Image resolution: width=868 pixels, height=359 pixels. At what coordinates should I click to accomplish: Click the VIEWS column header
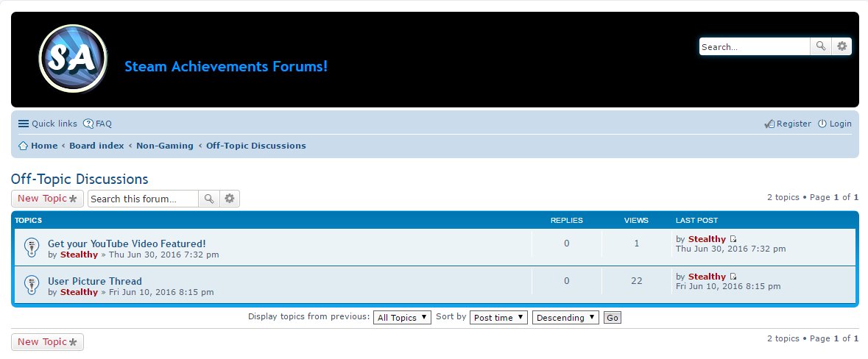coord(636,220)
